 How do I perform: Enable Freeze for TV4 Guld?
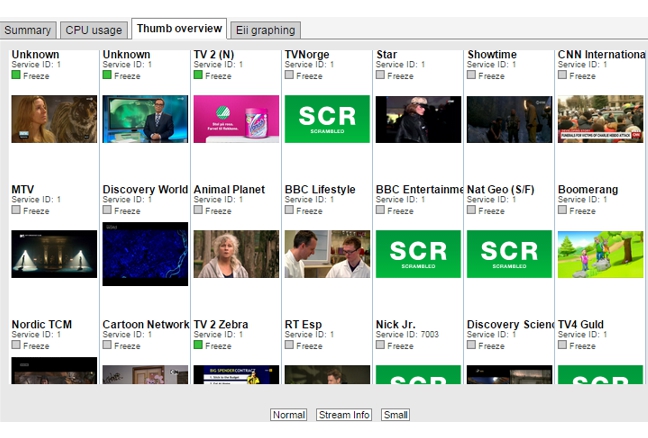pyautogui.click(x=562, y=345)
